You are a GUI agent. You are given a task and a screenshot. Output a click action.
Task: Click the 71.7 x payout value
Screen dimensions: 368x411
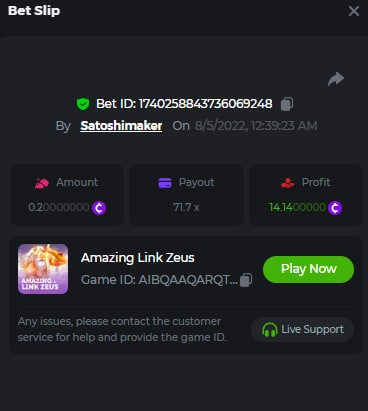point(186,207)
